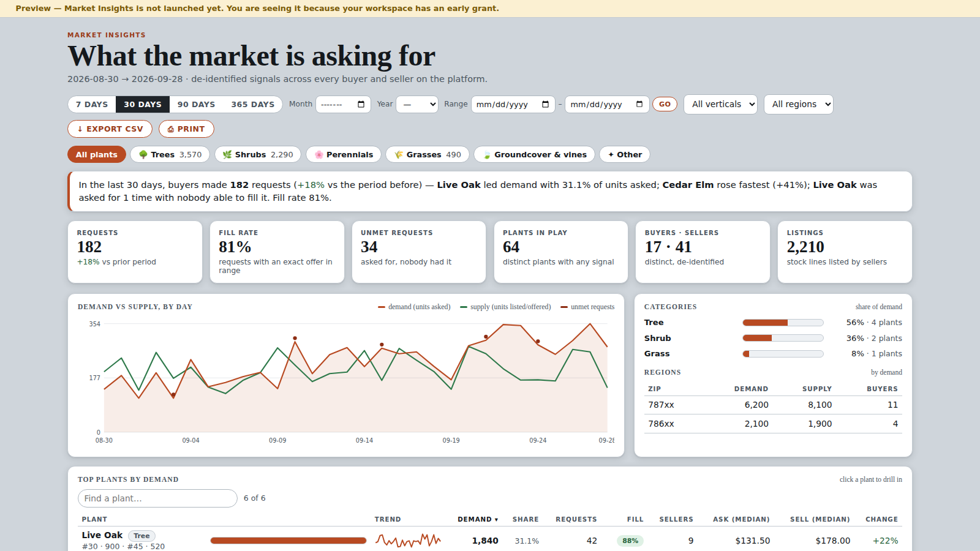Click the FILL column header
Image resolution: width=980 pixels, height=551 pixels.
point(635,519)
